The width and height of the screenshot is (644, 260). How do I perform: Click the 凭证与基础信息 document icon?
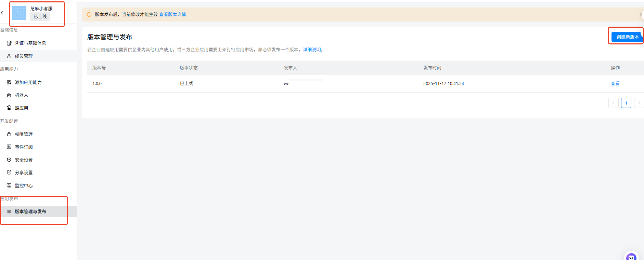(9, 43)
